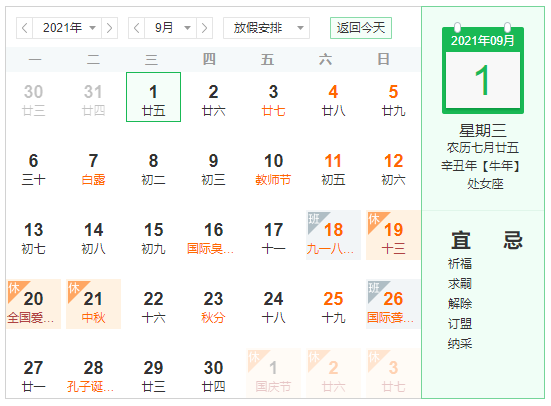The height and width of the screenshot is (406, 551).
Task: Click the 忌 heading
Action: click(x=513, y=240)
